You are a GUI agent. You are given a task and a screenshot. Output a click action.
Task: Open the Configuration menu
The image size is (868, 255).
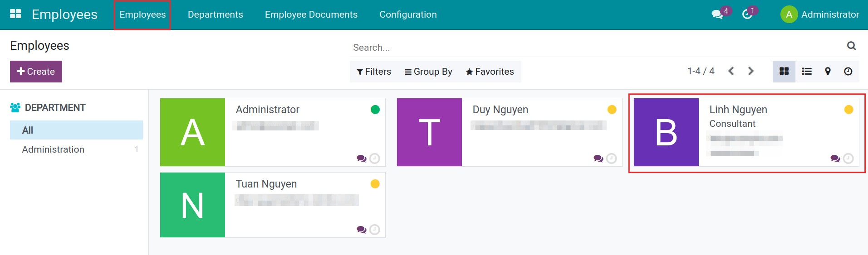pos(408,14)
